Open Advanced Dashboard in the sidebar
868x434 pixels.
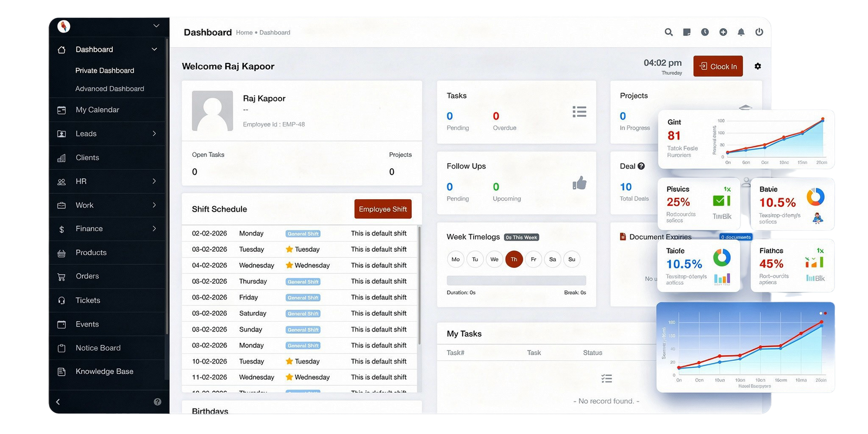click(x=110, y=88)
